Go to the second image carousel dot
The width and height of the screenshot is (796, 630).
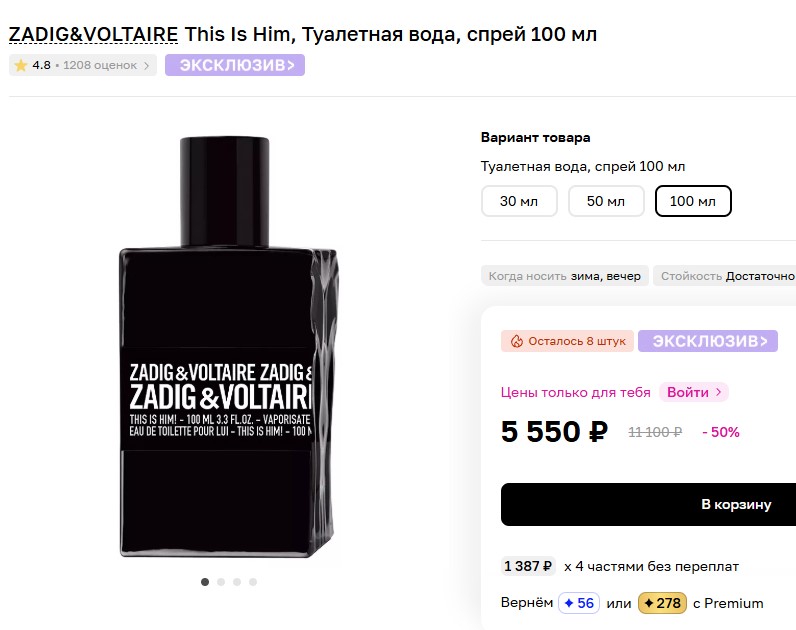tap(221, 581)
